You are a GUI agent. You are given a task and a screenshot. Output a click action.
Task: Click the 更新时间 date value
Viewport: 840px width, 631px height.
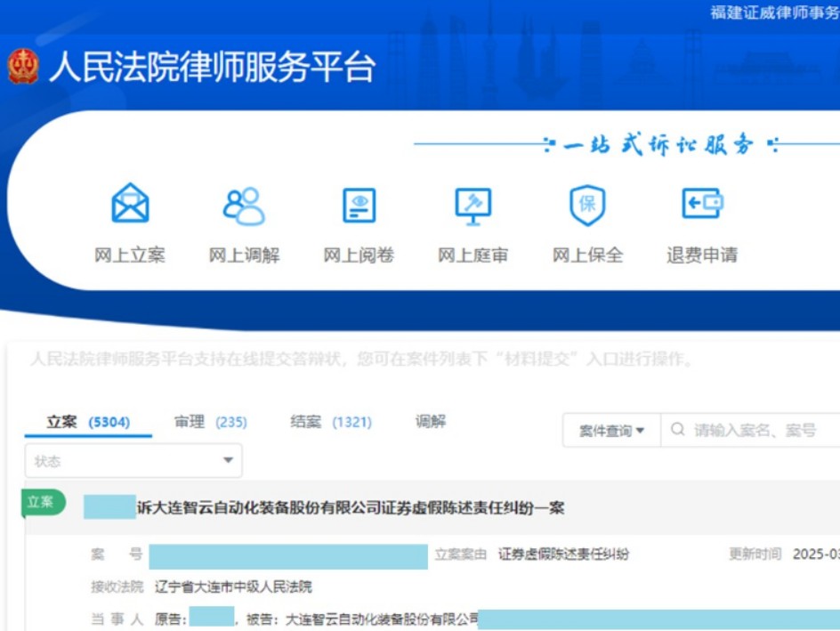click(817, 554)
